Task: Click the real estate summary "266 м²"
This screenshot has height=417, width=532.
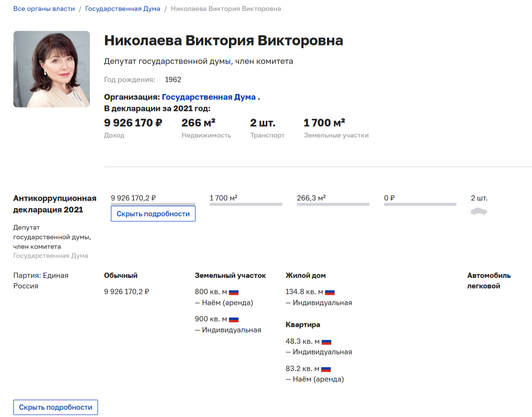Action: click(x=198, y=123)
